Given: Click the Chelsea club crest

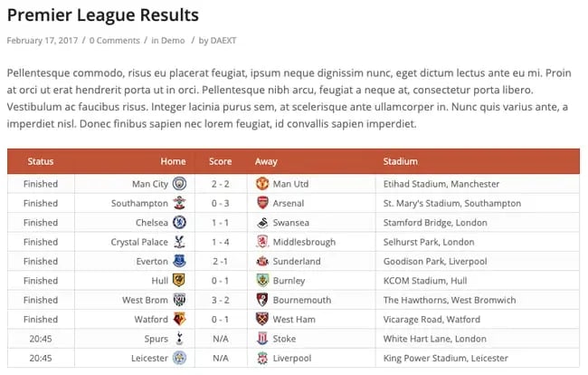Looking at the screenshot, I should pyautogui.click(x=179, y=223).
